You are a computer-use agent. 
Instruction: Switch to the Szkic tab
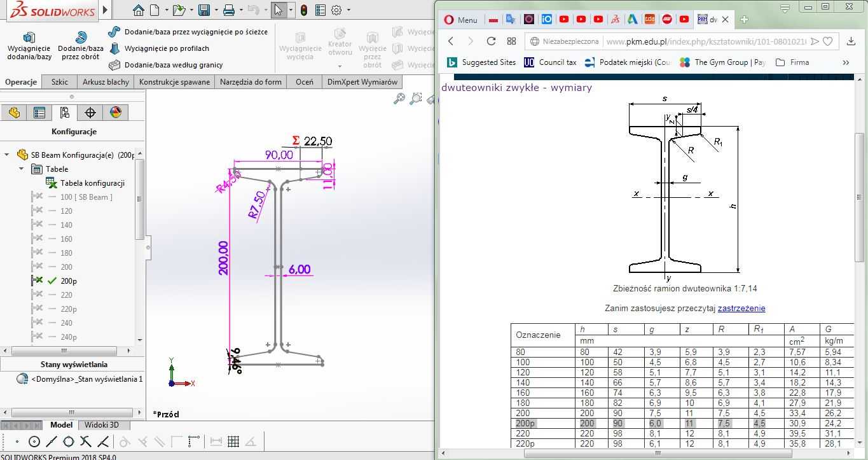click(x=60, y=82)
